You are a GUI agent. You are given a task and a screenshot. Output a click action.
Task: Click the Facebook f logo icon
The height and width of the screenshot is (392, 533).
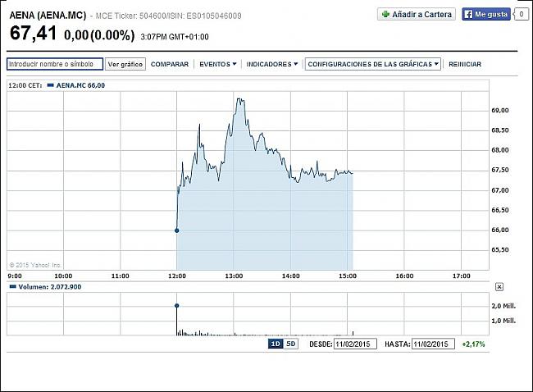(x=469, y=14)
